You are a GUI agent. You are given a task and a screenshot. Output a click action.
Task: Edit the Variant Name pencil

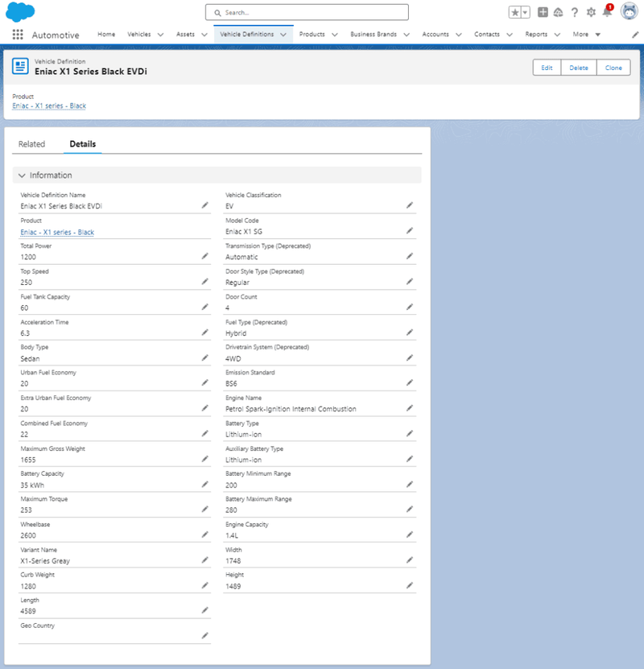(x=205, y=560)
